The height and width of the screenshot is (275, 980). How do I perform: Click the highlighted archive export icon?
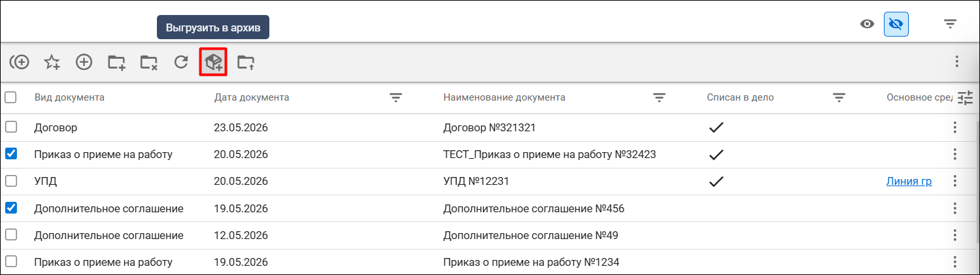pyautogui.click(x=213, y=62)
